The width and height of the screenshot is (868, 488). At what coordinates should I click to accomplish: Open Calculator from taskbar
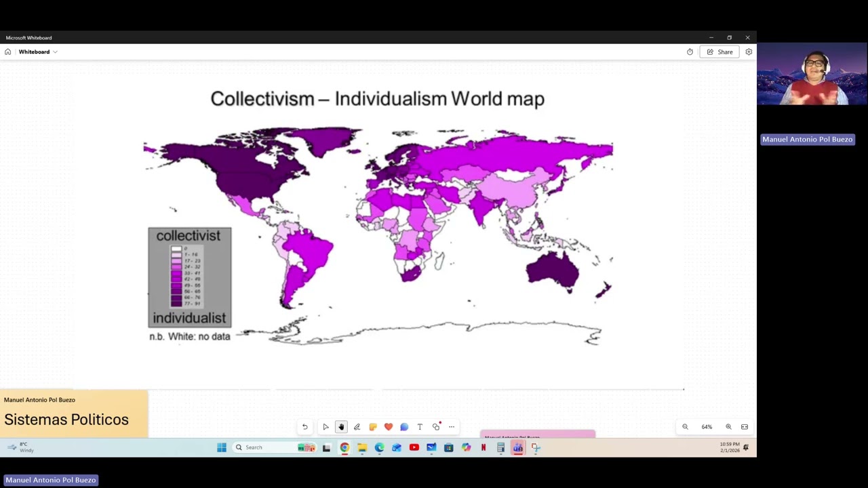[500, 447]
